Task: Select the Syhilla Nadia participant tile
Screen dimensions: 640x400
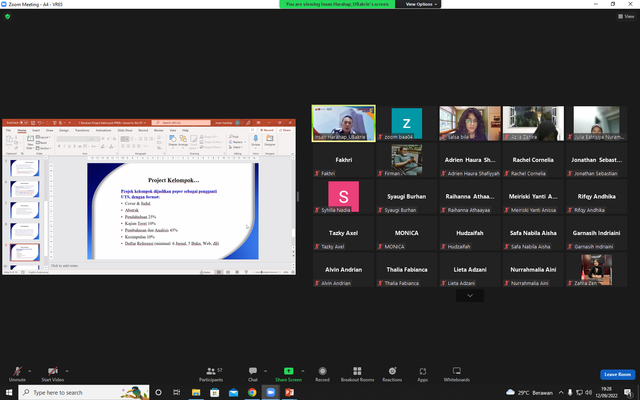Action: [x=344, y=197]
